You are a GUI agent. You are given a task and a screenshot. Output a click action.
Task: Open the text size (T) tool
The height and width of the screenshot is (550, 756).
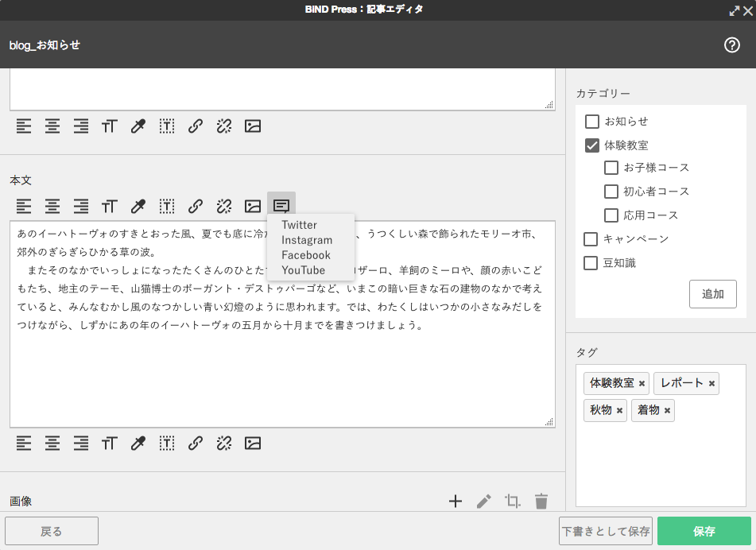click(x=109, y=206)
